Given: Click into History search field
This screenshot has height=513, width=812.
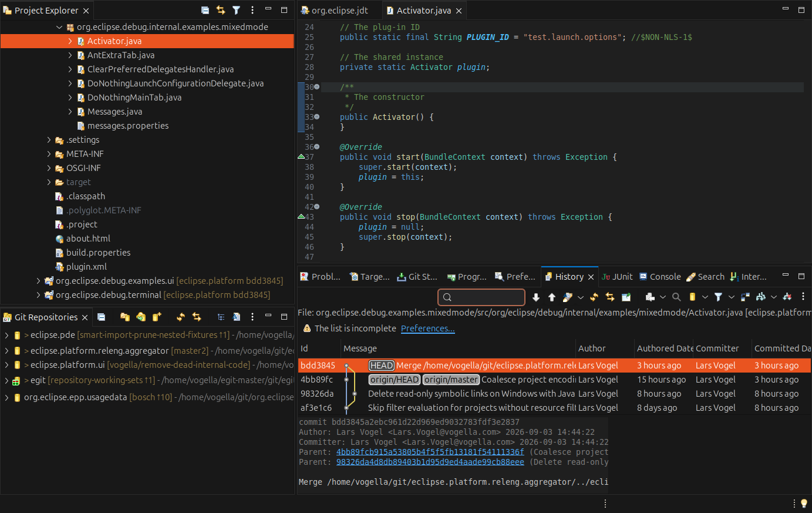Looking at the screenshot, I should [481, 297].
